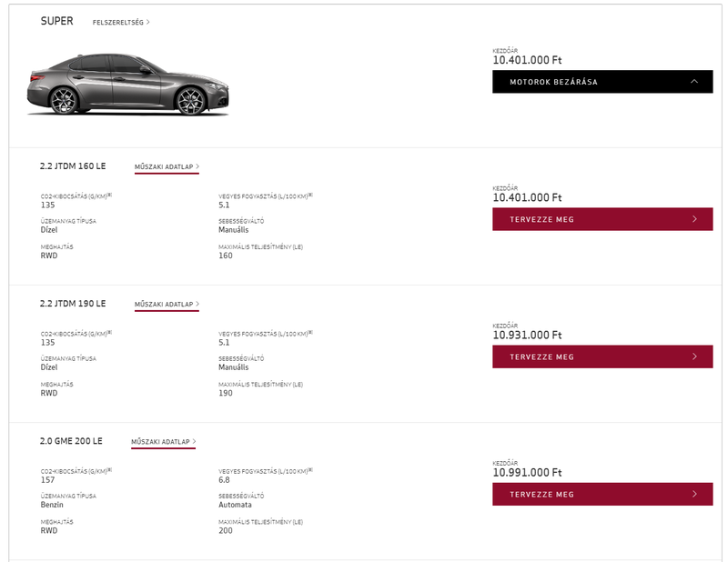Open MŰSZAKI ADATLAP for 2.2 JTDM 160 LE

(x=167, y=166)
